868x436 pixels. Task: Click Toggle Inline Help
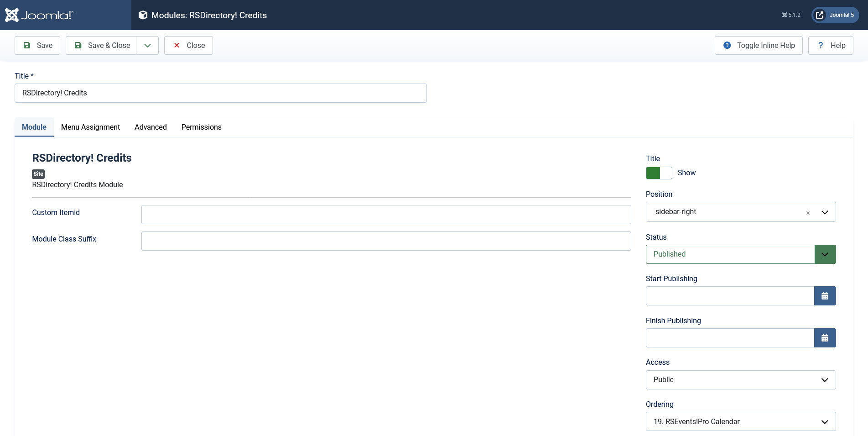(759, 45)
